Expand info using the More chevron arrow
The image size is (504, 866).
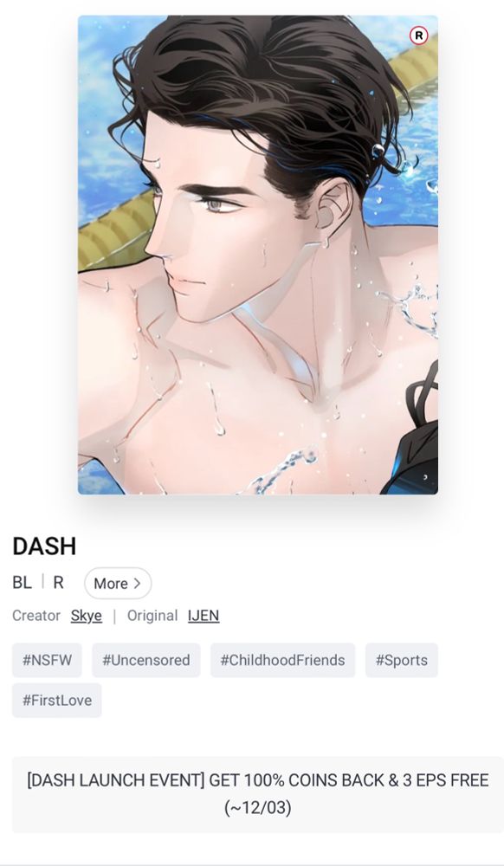tap(138, 583)
